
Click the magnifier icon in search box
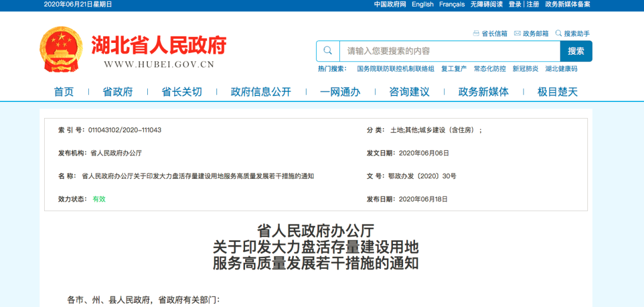(x=327, y=51)
